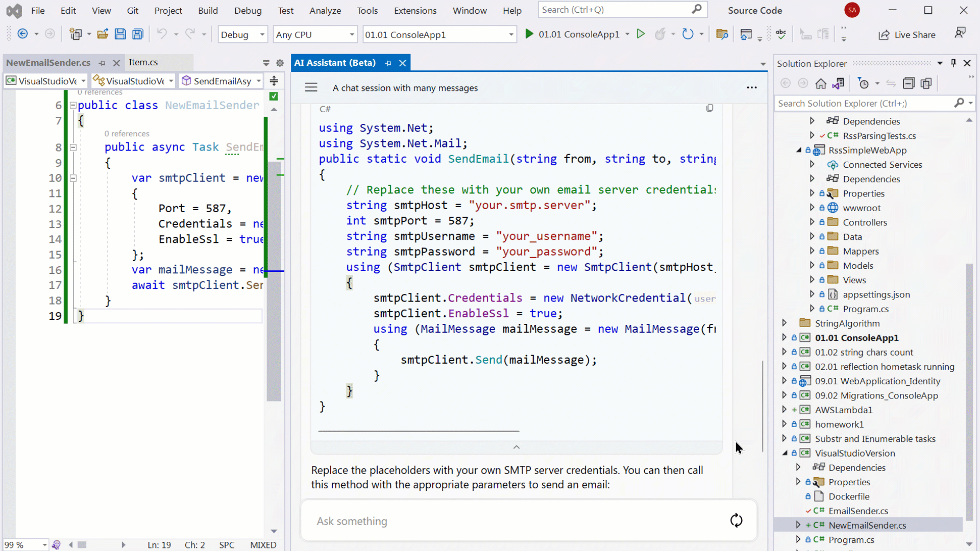
Task: Open the Live Share button
Action: pos(907,35)
